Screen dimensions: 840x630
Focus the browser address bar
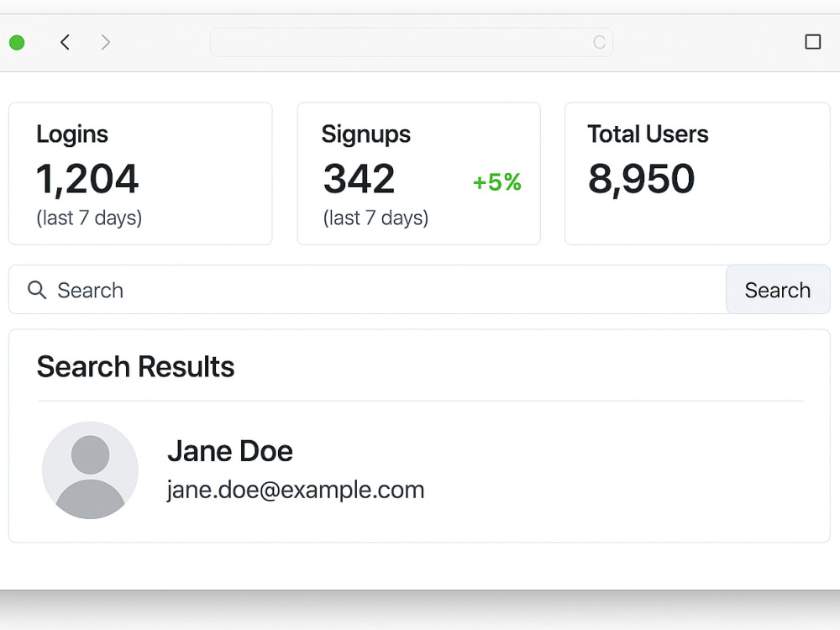[x=412, y=42]
